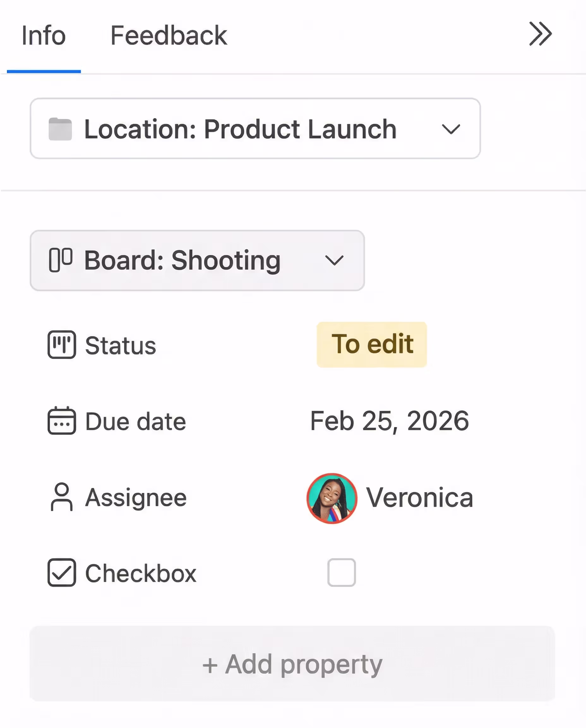The height and width of the screenshot is (728, 586).
Task: Click the Checkbox property icon
Action: 62,573
